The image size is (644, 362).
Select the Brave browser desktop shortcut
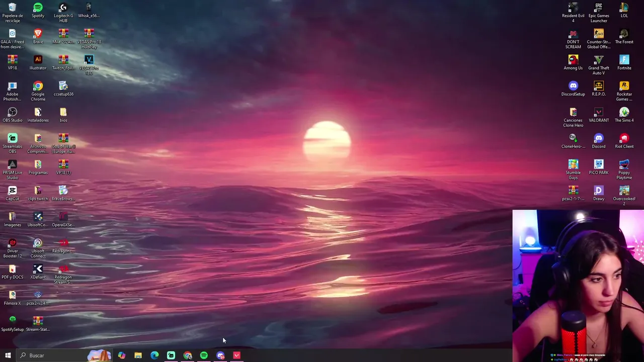click(x=38, y=36)
